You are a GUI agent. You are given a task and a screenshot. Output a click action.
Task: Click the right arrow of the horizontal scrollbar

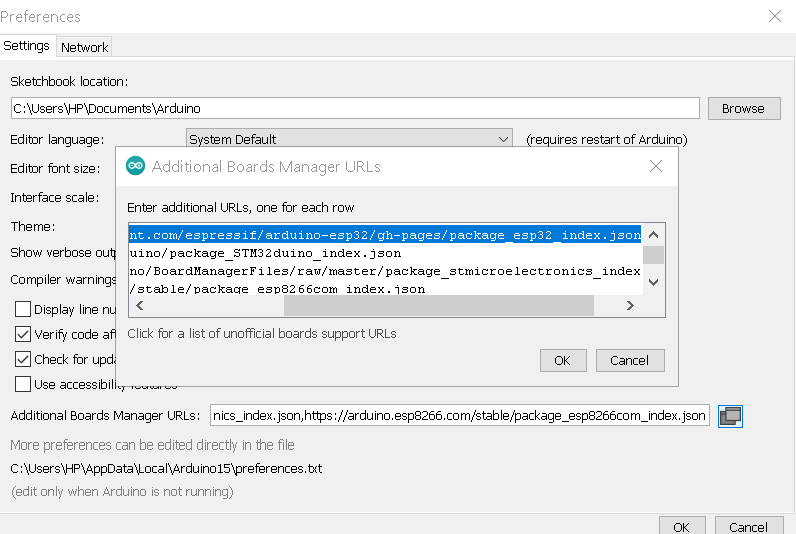point(630,306)
